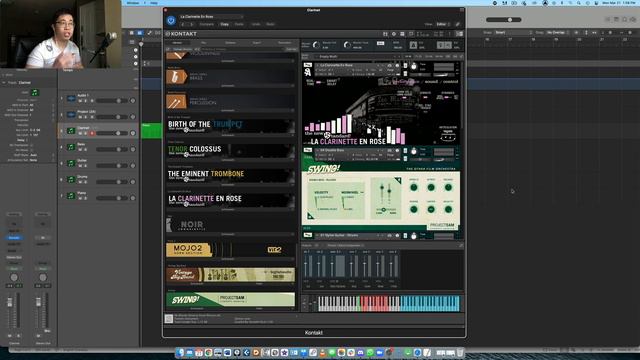Click the Bass track instrument icon
The height and width of the screenshot is (360, 640).
click(71, 147)
